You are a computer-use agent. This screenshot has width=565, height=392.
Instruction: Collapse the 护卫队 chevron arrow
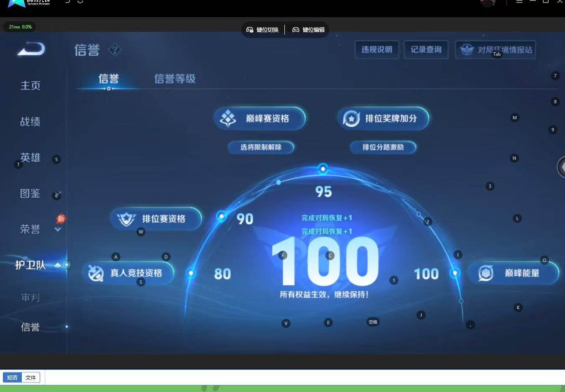click(x=58, y=265)
